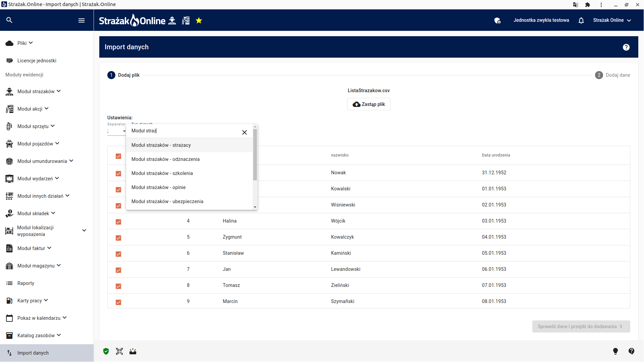Click the green shield icon in footer

pyautogui.click(x=106, y=351)
